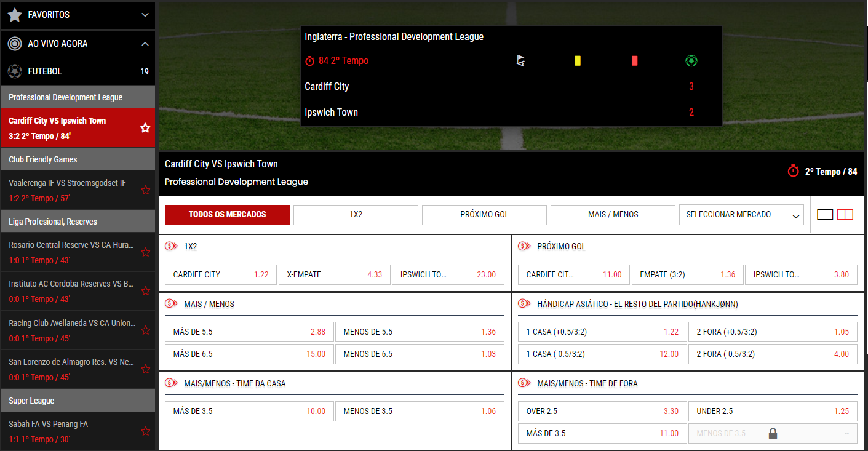The height and width of the screenshot is (451, 868).
Task: Select 2-Fora (+0.5/3:2) handicap
Action: pyautogui.click(x=773, y=332)
